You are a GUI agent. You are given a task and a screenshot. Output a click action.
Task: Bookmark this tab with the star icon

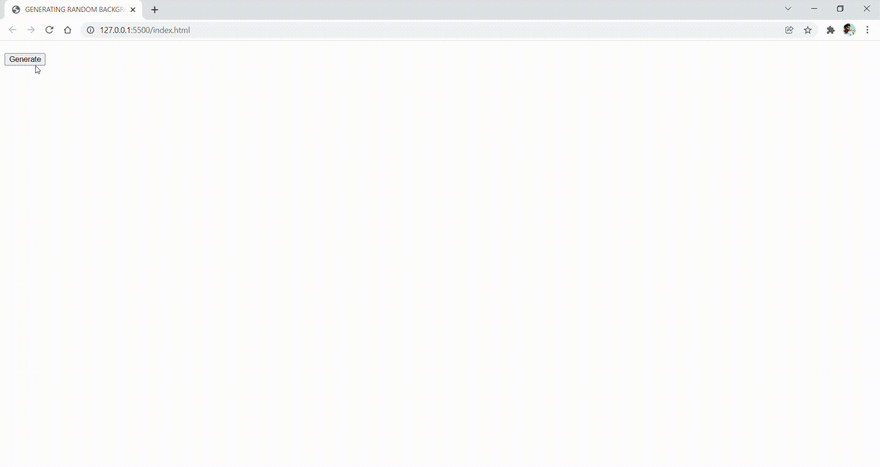(x=808, y=30)
